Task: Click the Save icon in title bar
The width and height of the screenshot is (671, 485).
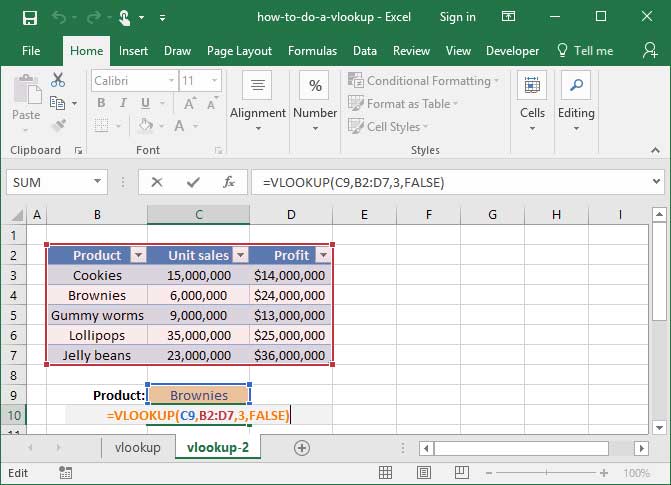Action: click(30, 18)
